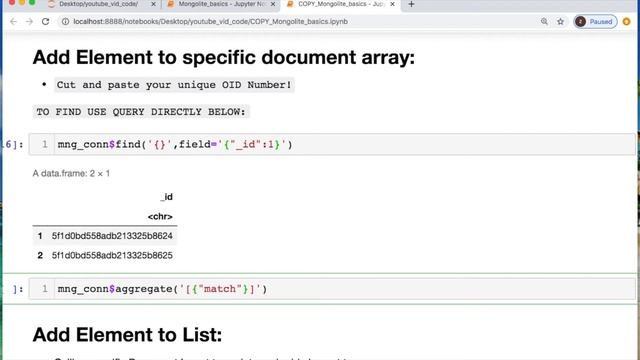The height and width of the screenshot is (360, 640).
Task: Click id value 5f1d0bd558adb213325b8625
Action: click(x=112, y=256)
